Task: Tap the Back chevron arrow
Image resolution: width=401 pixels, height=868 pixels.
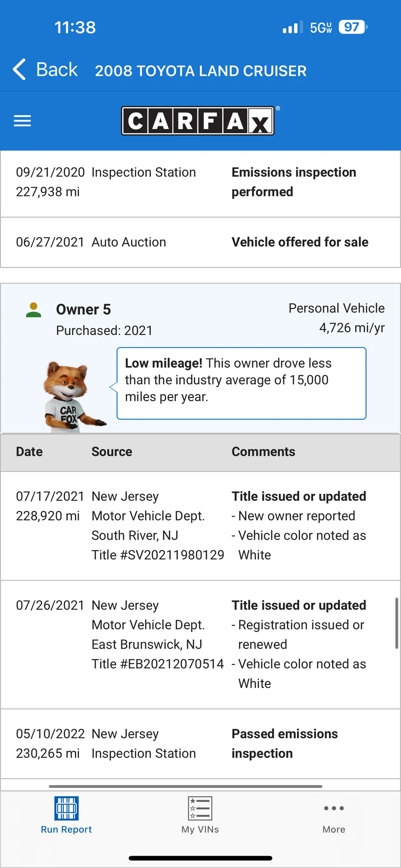Action: pyautogui.click(x=19, y=69)
